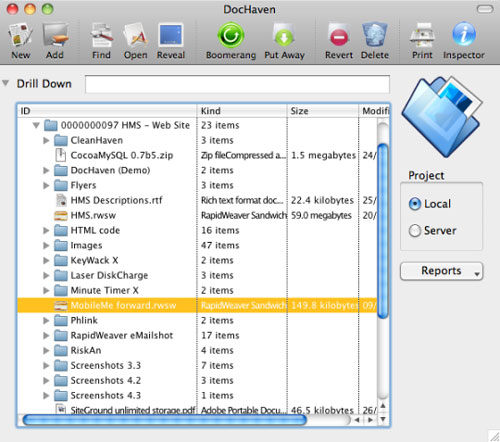500x442 pixels.
Task: Select the HMS Descriptions.rtf file
Action: point(116,200)
